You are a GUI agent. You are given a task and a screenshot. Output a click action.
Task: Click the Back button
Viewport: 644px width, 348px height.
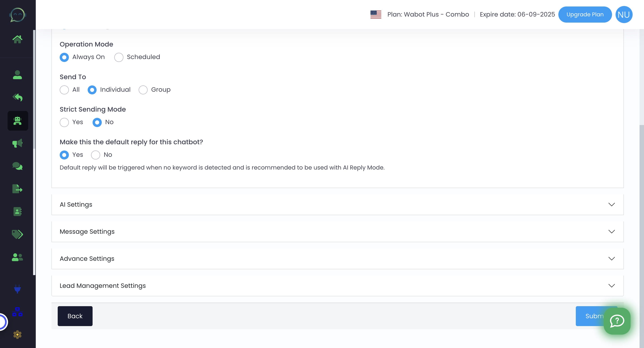pyautogui.click(x=75, y=316)
